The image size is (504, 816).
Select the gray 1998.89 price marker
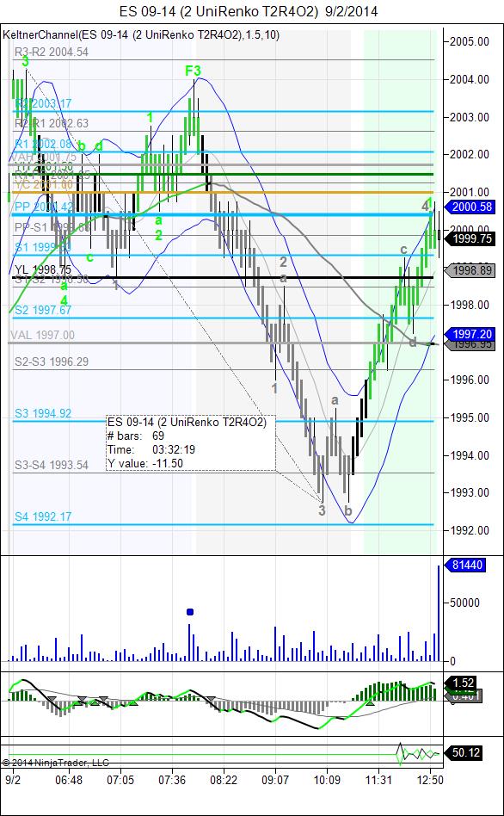468,270
